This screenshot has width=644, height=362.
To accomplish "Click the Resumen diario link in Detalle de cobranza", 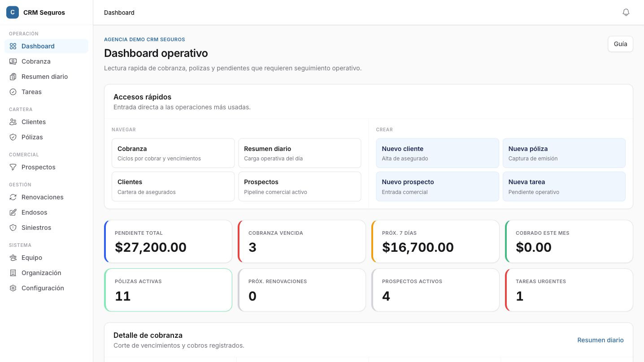I will (x=600, y=340).
